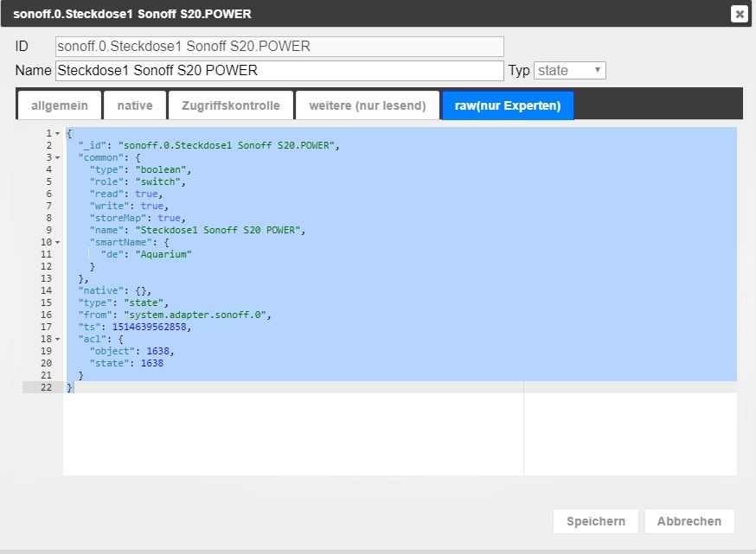
Task: Click the "system.adapter.sonoff.0" from value
Action: 195,315
